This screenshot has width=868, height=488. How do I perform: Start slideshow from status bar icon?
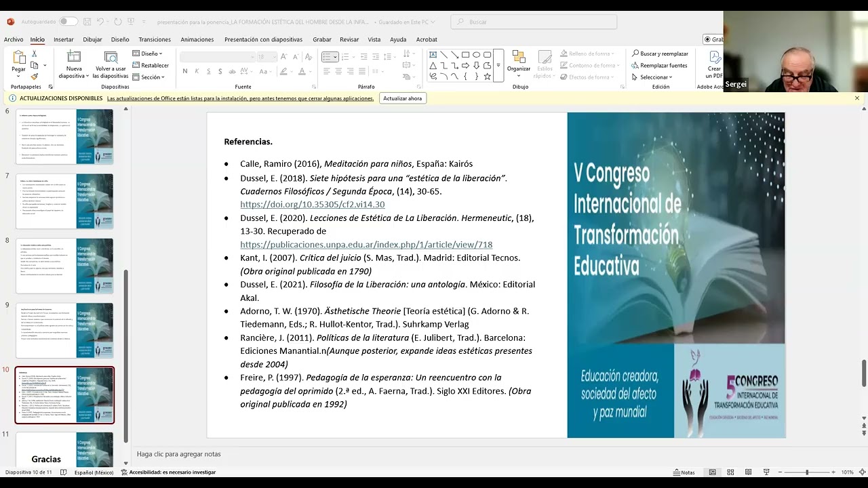click(766, 472)
